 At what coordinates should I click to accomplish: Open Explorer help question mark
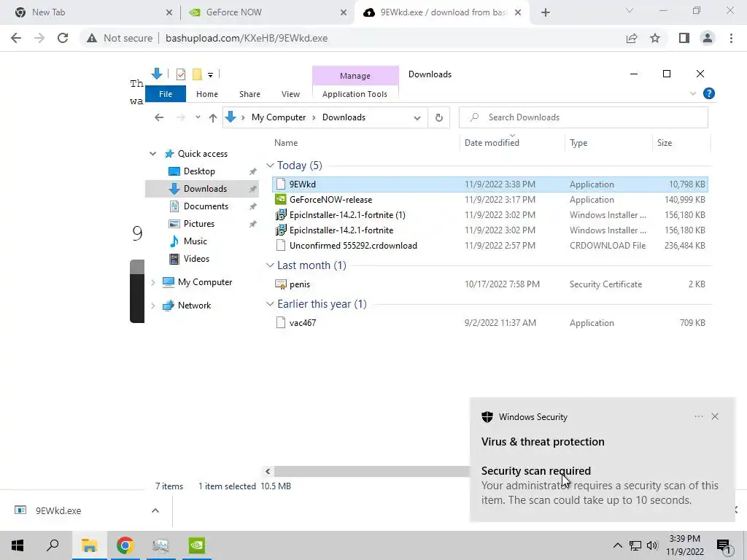pos(709,94)
